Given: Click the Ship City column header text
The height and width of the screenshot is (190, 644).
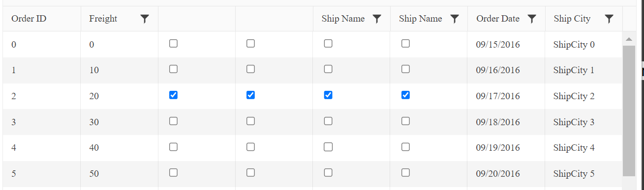Looking at the screenshot, I should (572, 19).
